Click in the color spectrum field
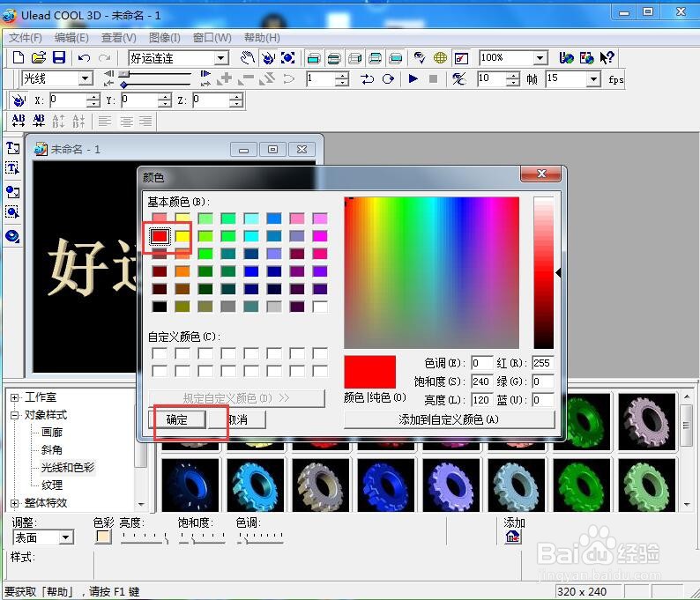This screenshot has height=600, width=700. point(432,272)
